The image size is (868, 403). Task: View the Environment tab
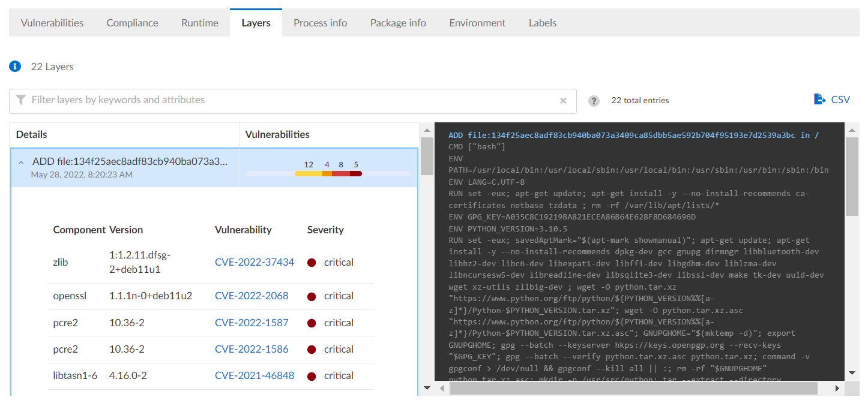477,22
